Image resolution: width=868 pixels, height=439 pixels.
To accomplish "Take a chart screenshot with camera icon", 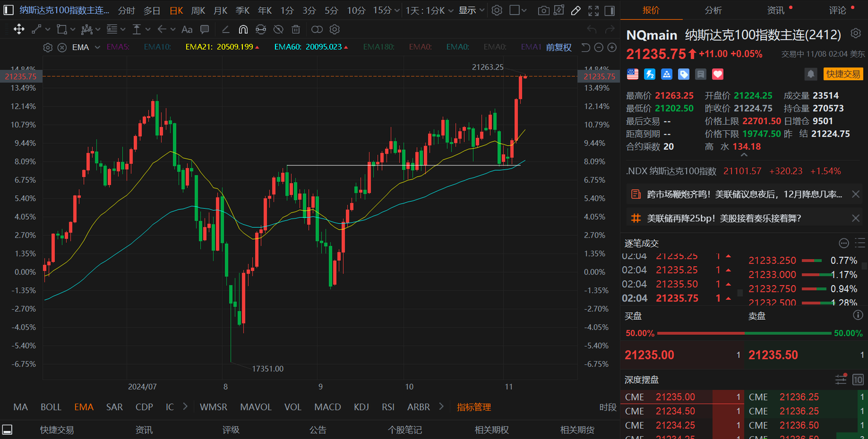I will (x=543, y=10).
